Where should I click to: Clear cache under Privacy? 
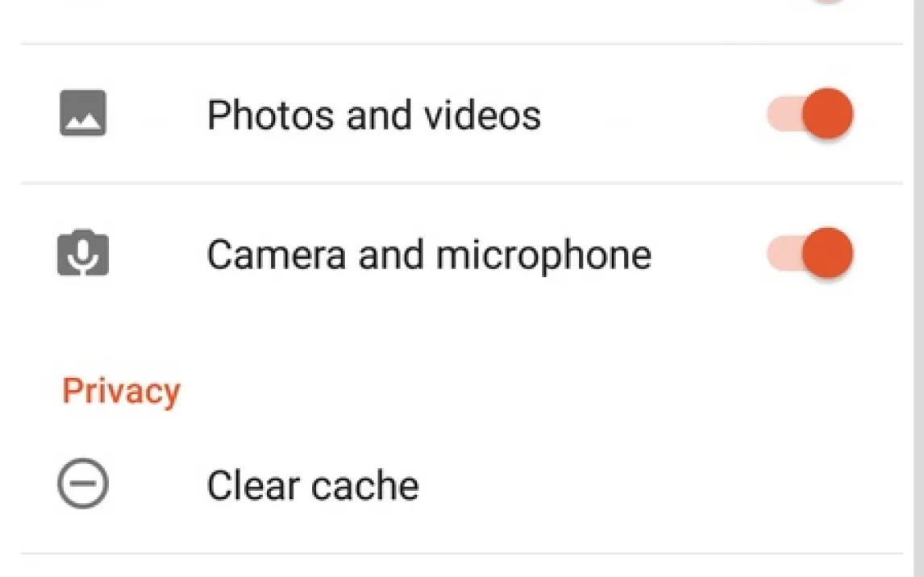(x=312, y=486)
